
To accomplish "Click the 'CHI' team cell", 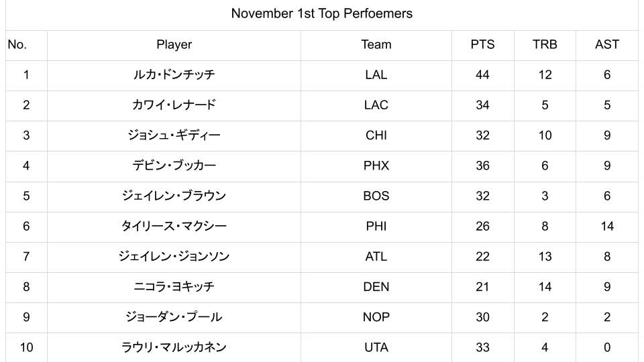I will tap(376, 135).
